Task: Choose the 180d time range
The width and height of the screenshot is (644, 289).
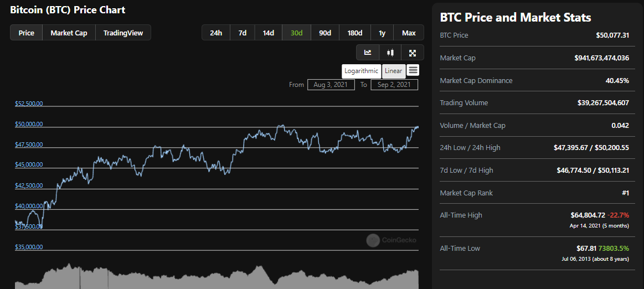Action: [x=355, y=33]
